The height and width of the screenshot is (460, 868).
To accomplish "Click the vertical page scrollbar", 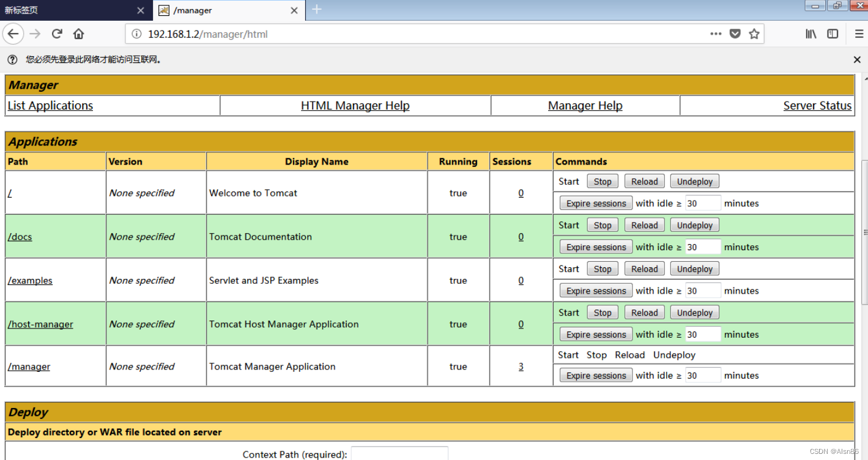I will click(x=864, y=232).
